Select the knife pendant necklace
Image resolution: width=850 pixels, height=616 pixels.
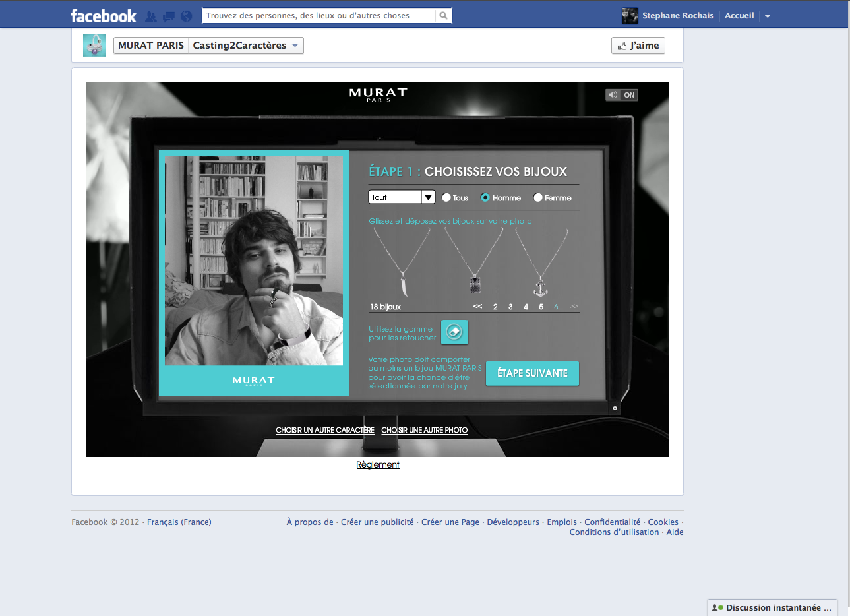pos(403,286)
